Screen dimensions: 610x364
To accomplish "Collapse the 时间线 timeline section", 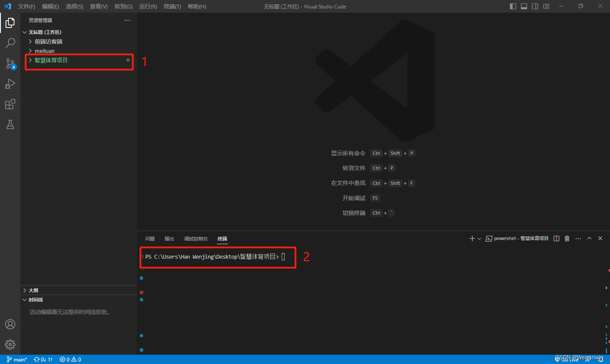I will point(78,300).
